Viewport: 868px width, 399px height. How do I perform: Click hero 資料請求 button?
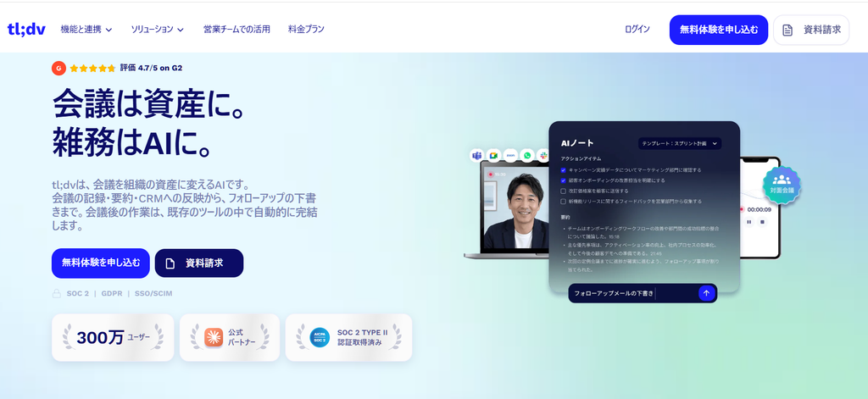coord(199,263)
